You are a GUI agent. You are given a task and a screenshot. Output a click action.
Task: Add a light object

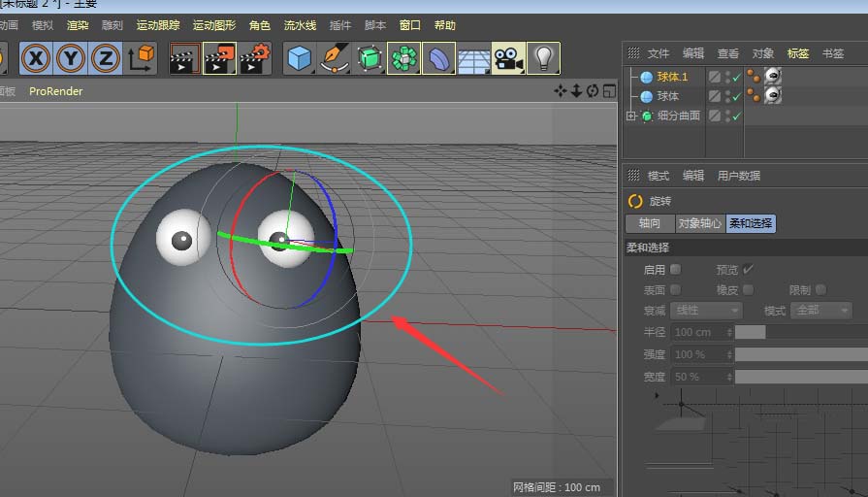point(543,59)
